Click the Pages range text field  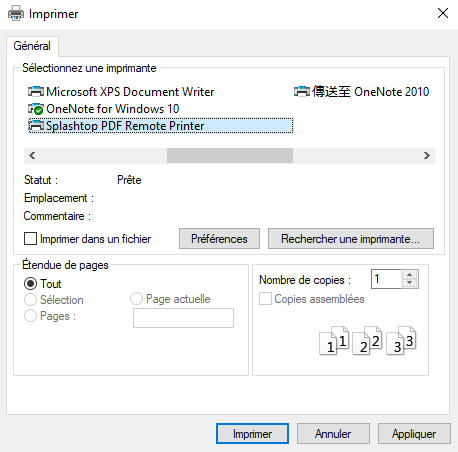pyautogui.click(x=183, y=318)
